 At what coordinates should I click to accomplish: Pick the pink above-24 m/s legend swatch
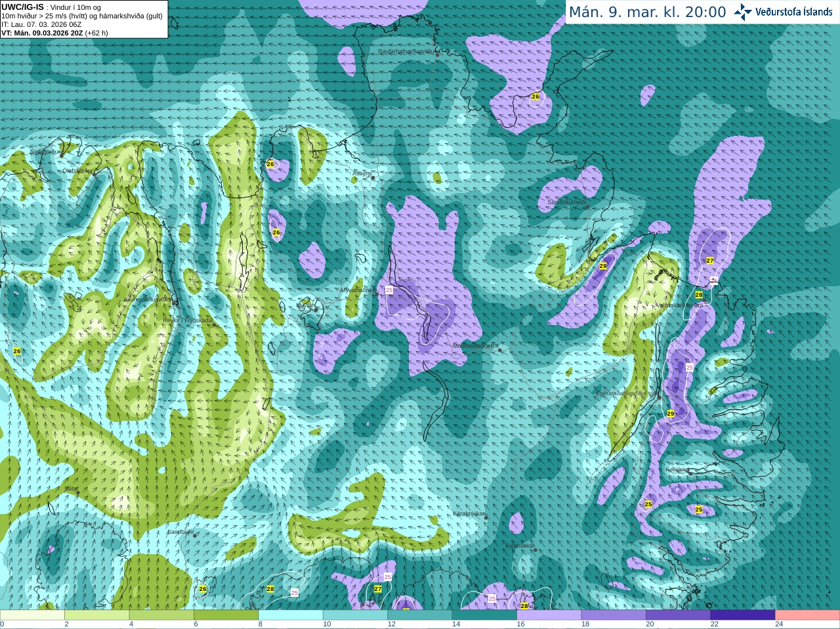coord(808,615)
